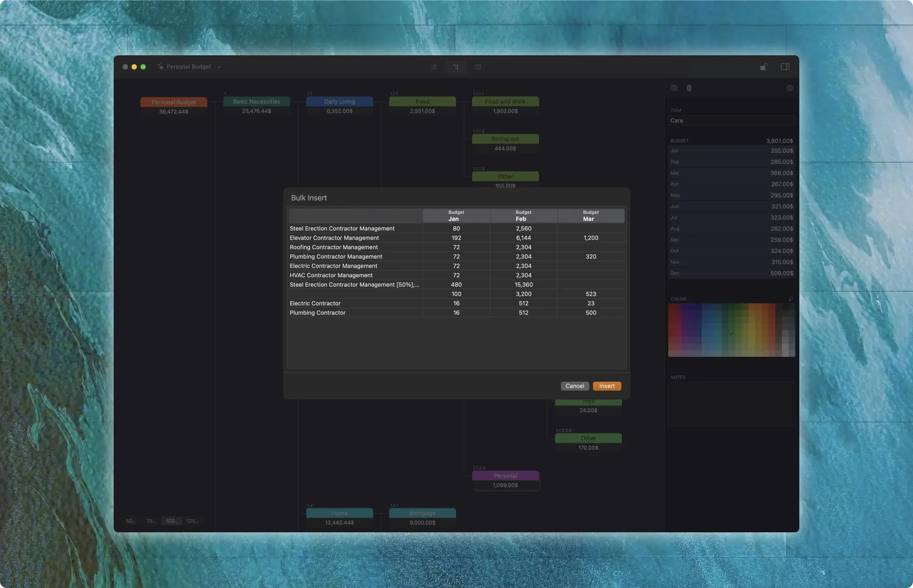Toggle the unlock padlock icon
The image size is (913, 588).
[764, 67]
